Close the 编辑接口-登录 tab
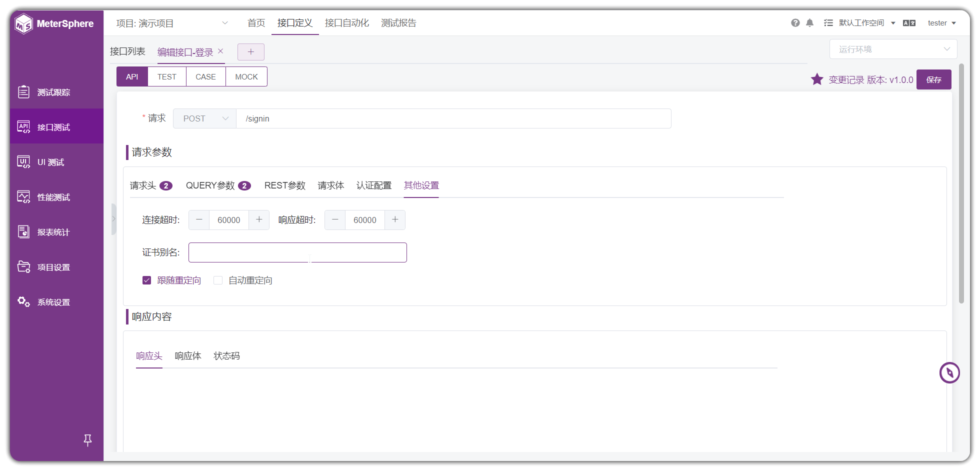The image size is (980, 471). (x=220, y=51)
